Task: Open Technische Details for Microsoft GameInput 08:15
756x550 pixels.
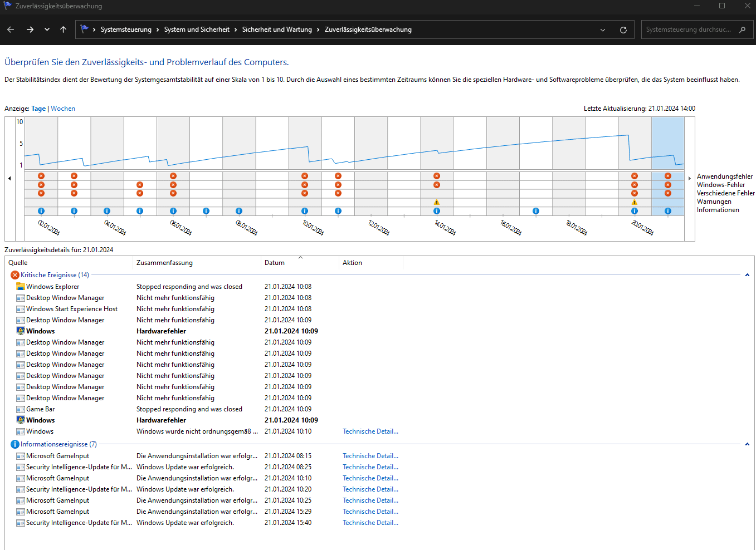Action: pyautogui.click(x=370, y=456)
